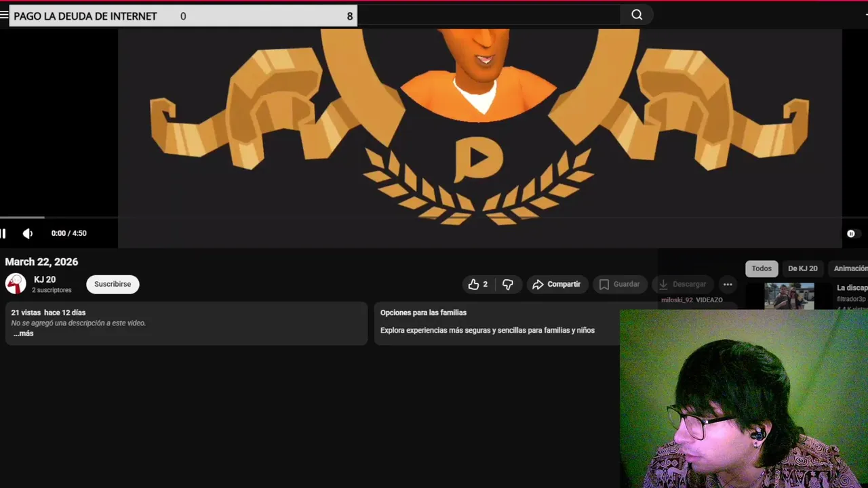Select the De KJ 20 chip
Image resolution: width=868 pixels, height=488 pixels.
pos(803,268)
